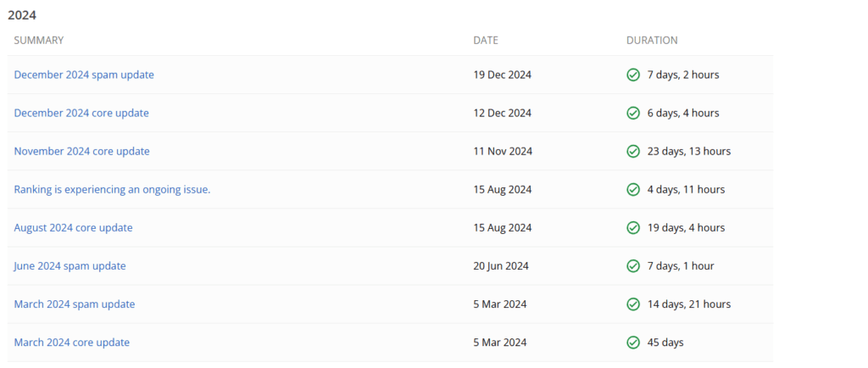Open December 2024 core update link
The width and height of the screenshot is (868, 368).
(x=81, y=113)
